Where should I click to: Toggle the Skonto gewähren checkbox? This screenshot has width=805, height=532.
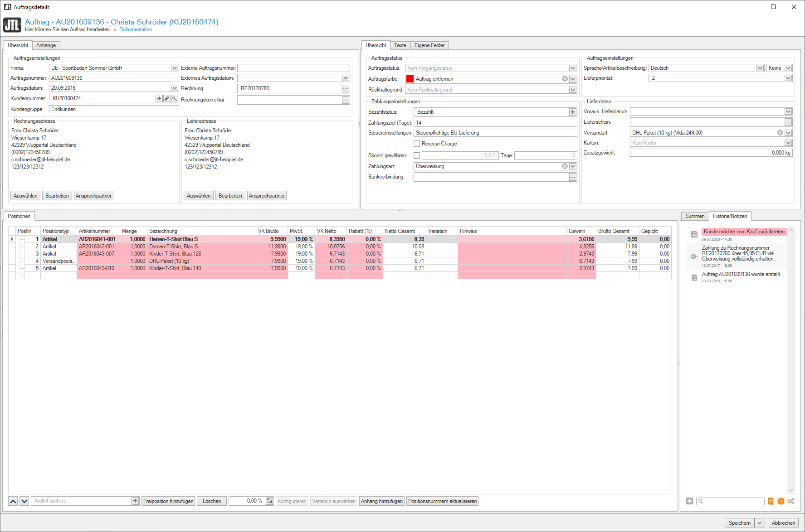(417, 155)
